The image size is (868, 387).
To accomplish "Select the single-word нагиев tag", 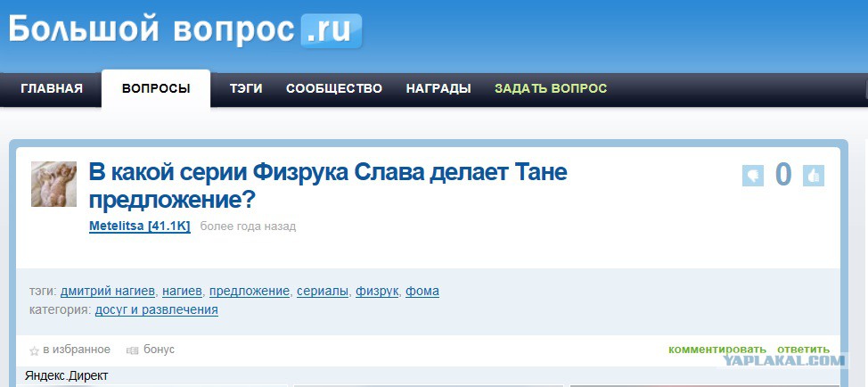I will click(x=182, y=292).
